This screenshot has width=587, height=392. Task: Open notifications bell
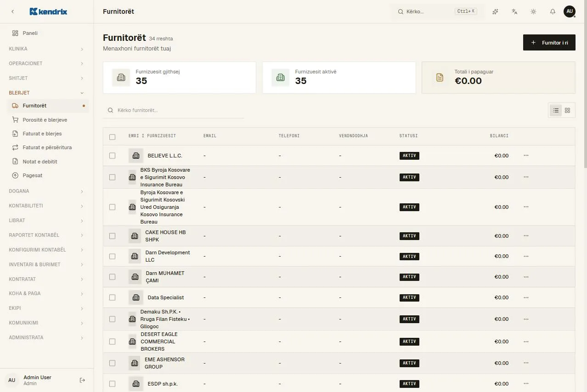(x=553, y=11)
